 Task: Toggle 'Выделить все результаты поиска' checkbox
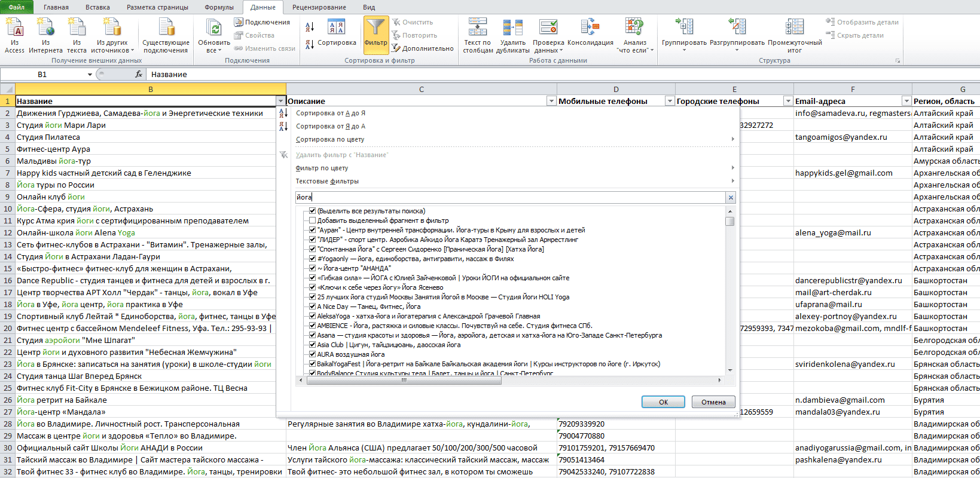coord(312,211)
